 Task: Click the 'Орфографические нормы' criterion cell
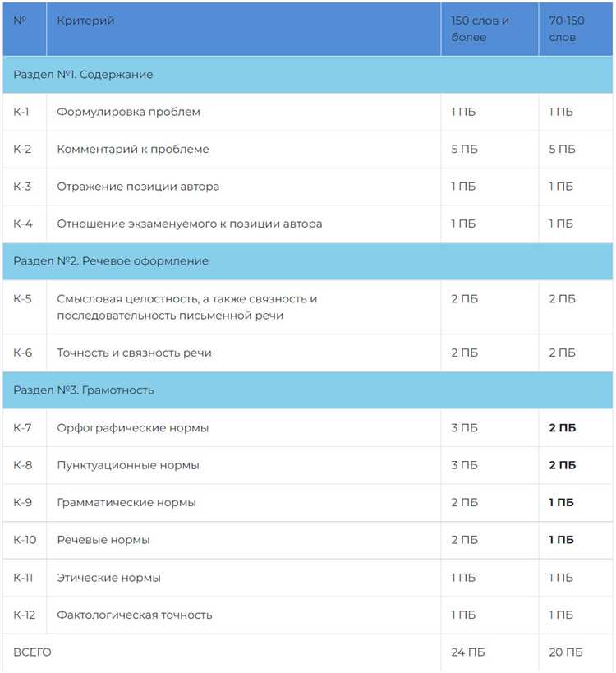[x=133, y=428]
